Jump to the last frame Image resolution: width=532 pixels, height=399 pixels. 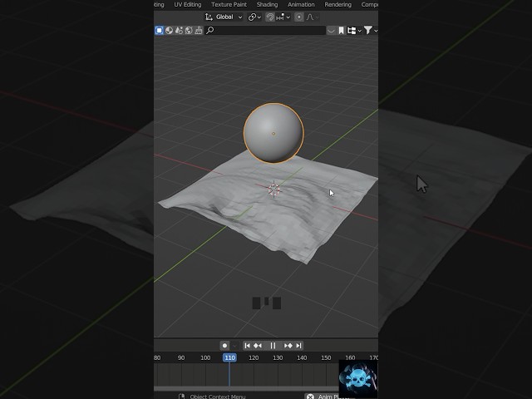(298, 346)
